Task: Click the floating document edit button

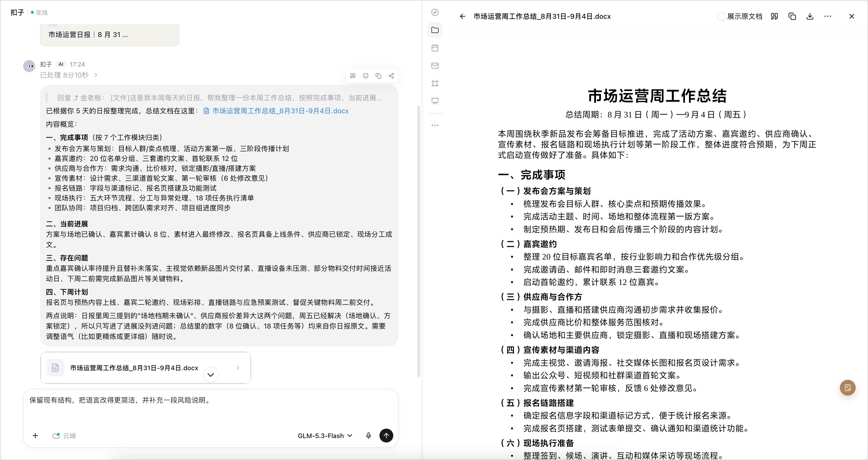Action: 848,388
